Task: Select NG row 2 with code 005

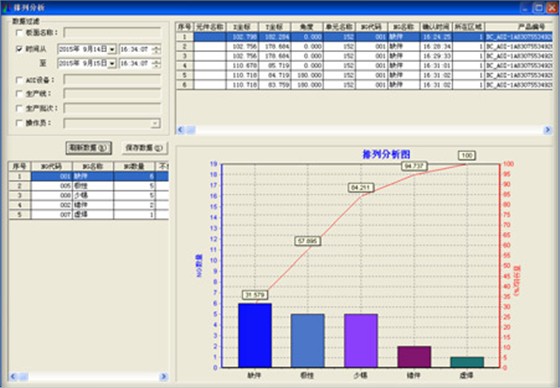Action: [x=89, y=186]
